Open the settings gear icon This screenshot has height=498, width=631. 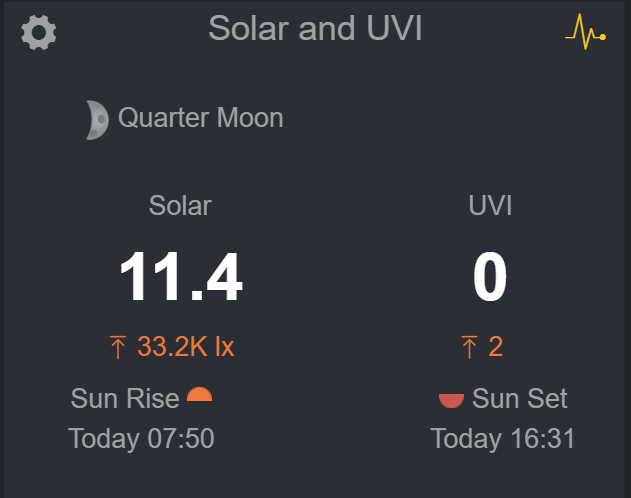[x=39, y=33]
